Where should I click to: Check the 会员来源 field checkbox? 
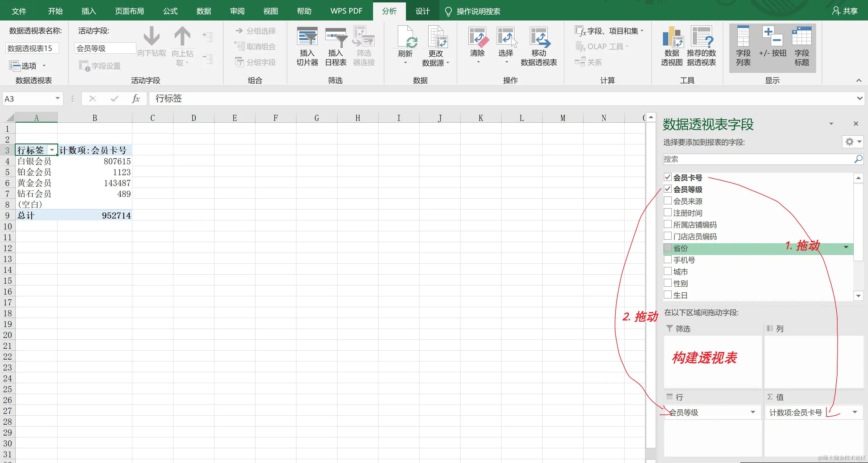point(667,201)
